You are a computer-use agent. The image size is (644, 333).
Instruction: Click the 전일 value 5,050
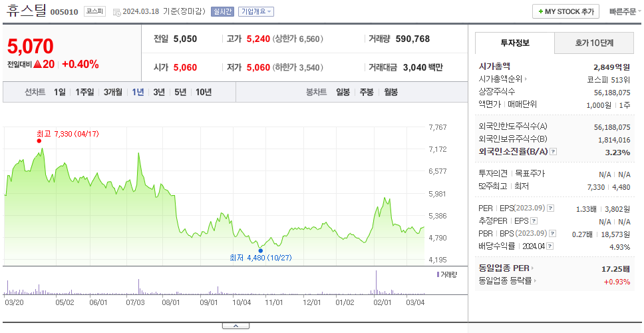185,39
